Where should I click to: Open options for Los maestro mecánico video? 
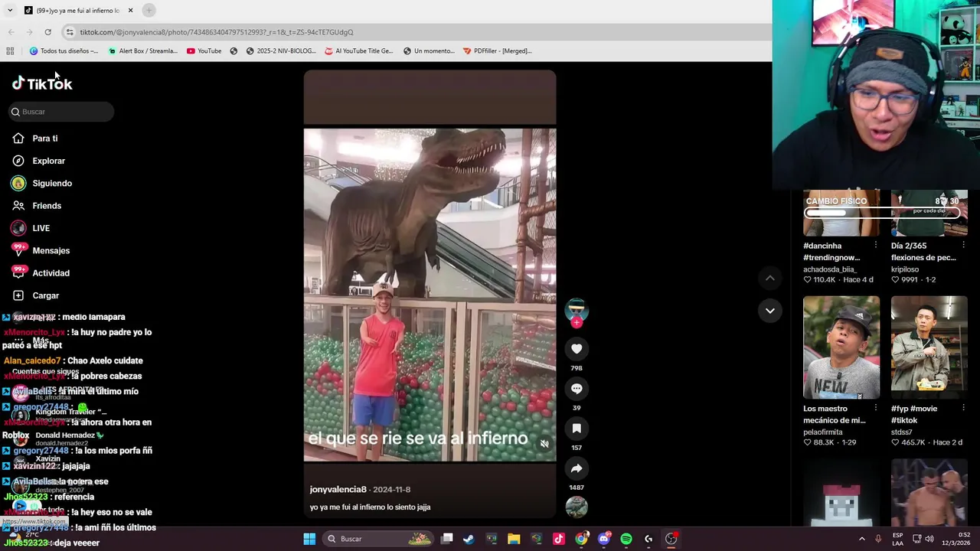point(875,409)
